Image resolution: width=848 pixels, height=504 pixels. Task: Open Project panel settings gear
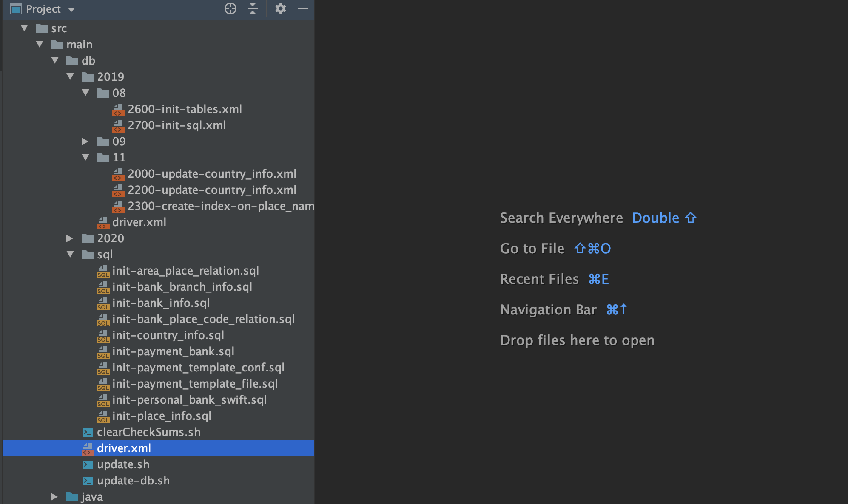coord(280,8)
